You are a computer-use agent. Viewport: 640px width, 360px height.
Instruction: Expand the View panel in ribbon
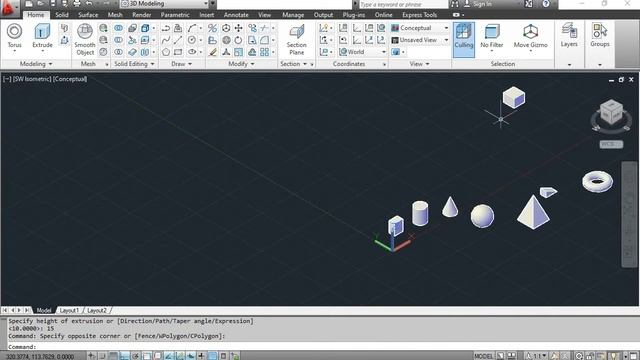coord(420,64)
